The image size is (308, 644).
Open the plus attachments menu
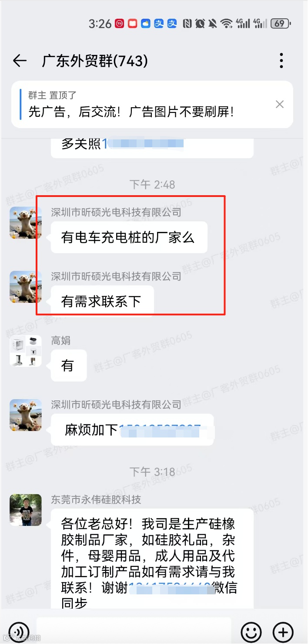point(283,631)
